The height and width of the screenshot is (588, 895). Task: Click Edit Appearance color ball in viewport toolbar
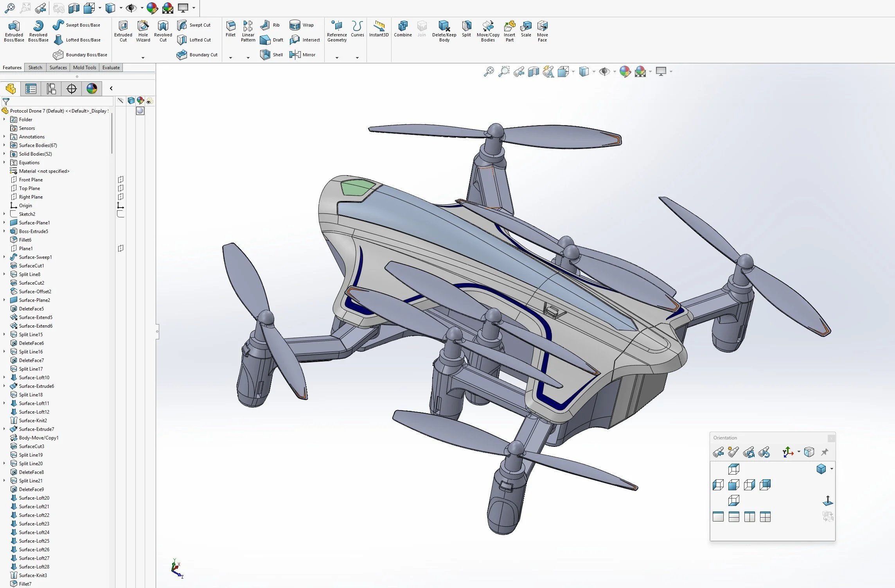pyautogui.click(x=625, y=72)
